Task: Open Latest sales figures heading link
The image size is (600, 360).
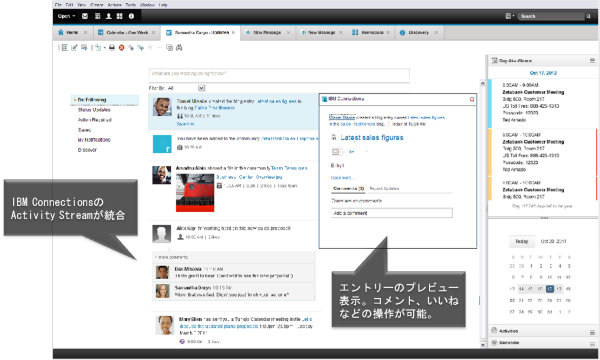Action: point(372,138)
